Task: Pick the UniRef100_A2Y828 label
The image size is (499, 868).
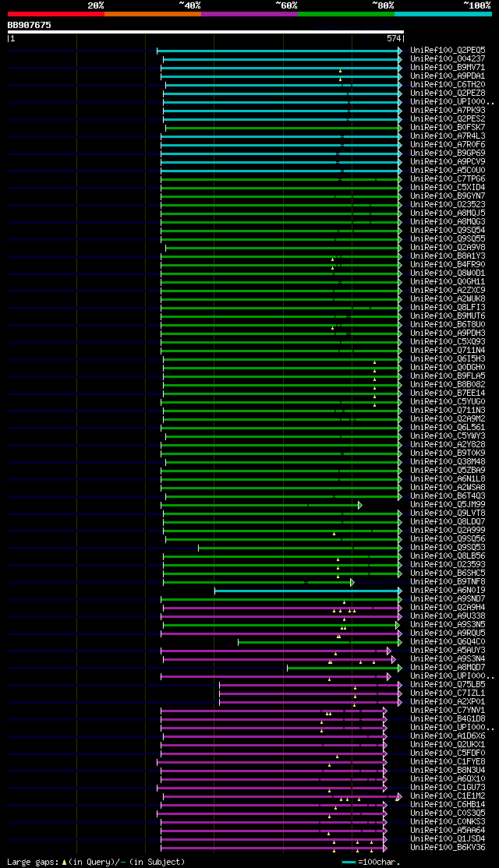Action: pos(448,444)
